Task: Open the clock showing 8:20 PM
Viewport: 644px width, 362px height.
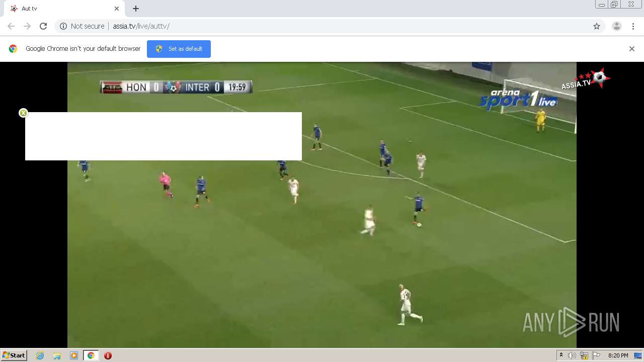Action: 618,355
